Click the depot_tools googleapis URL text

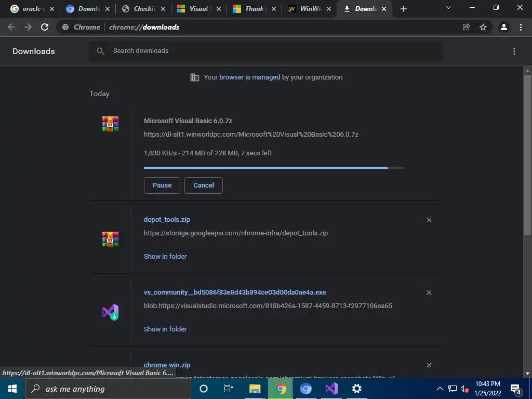236,233
